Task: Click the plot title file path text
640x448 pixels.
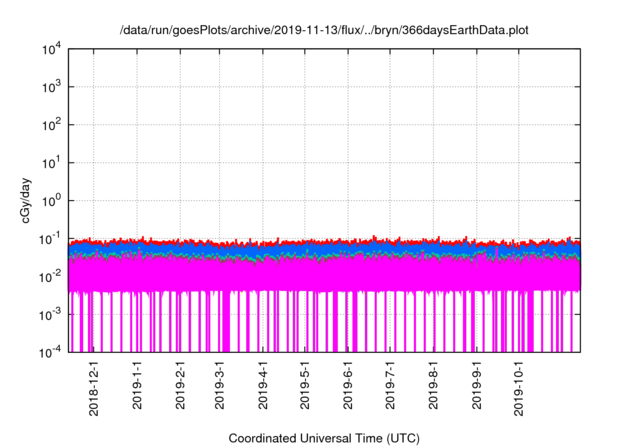Action: point(324,31)
